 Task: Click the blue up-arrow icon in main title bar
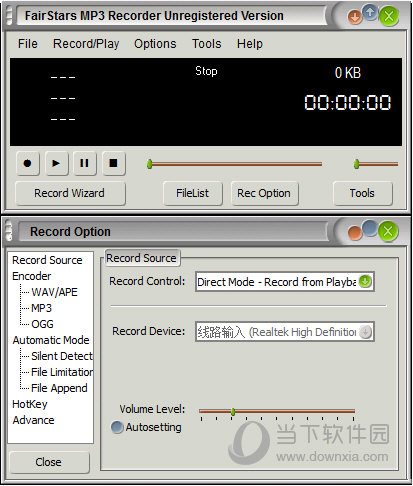point(370,13)
